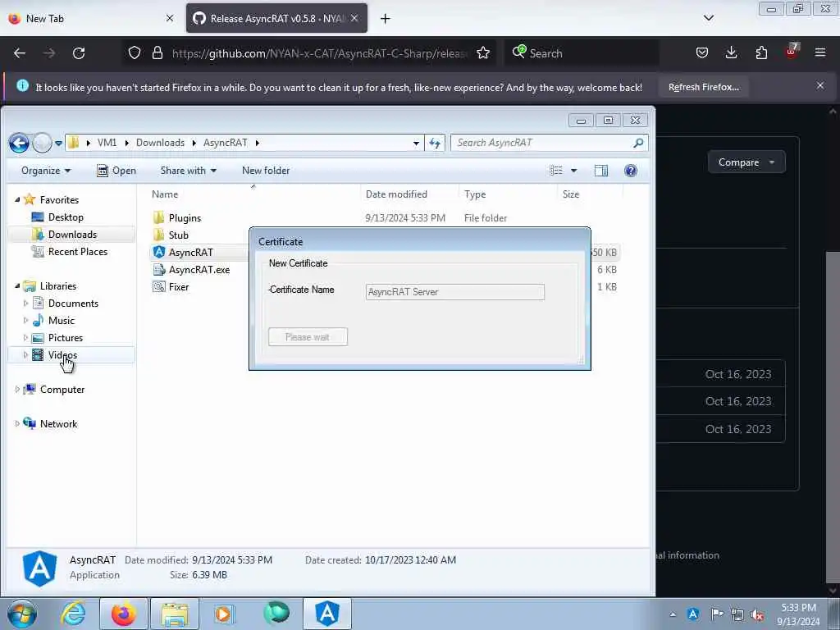Screen dimensions: 840x630
Task: Focus the Firefox search box
Action: (x=582, y=53)
